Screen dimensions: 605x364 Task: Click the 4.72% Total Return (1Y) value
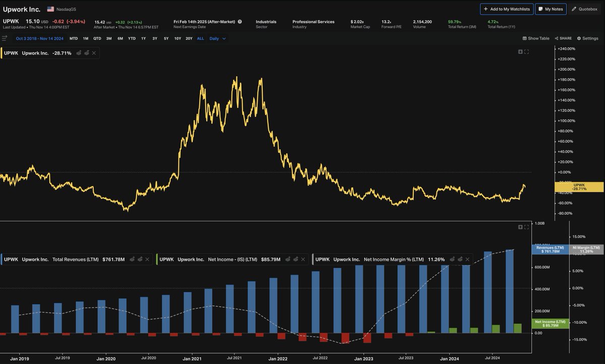pos(493,22)
